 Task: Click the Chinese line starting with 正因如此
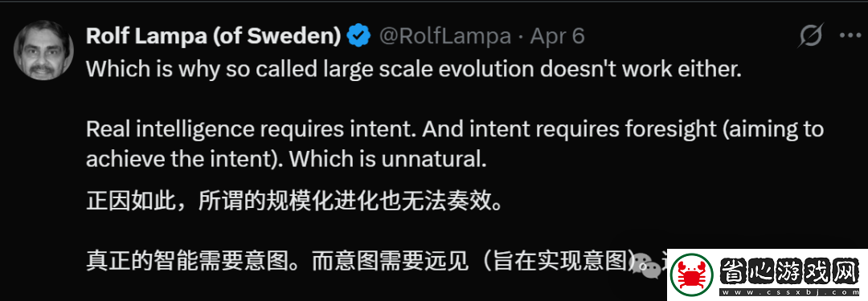(294, 202)
